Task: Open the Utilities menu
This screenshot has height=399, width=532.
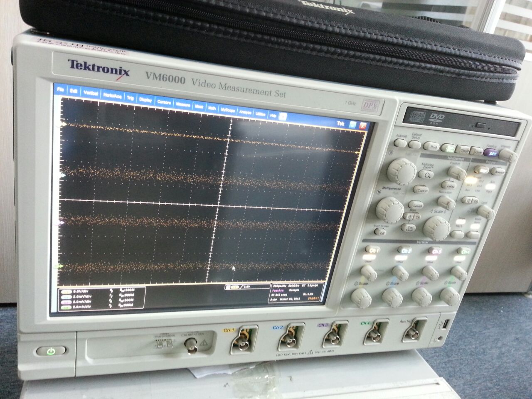Action: [261, 114]
